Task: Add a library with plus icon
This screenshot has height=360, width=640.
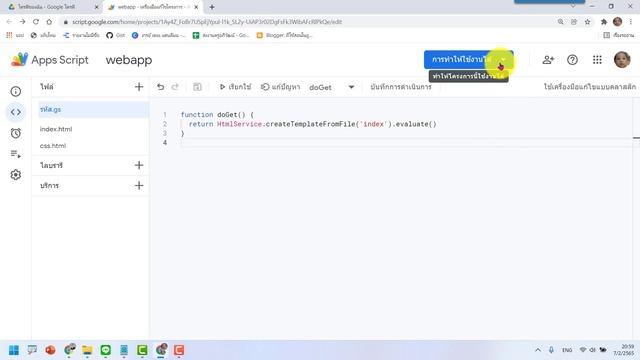Action: pyautogui.click(x=139, y=165)
